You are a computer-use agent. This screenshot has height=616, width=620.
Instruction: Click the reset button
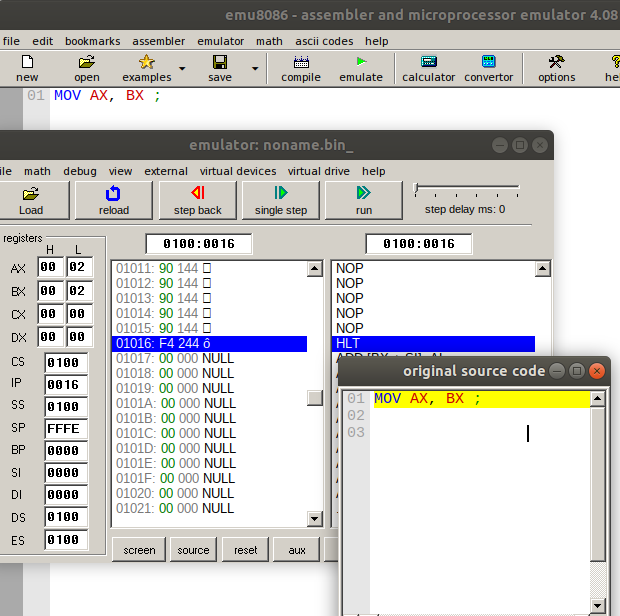point(245,550)
